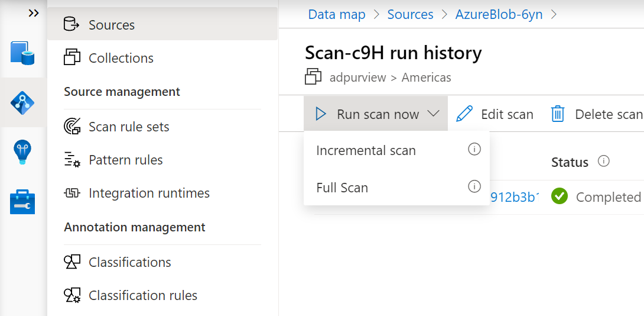Open the AzureBlob-6yn breadcrumb link
Viewport: 644px width, 316px height.
coord(499,14)
